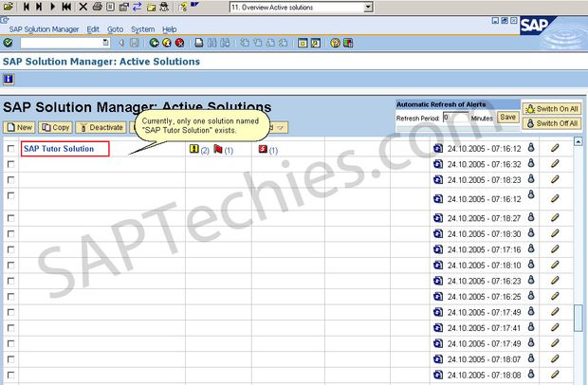Tick checkbox in row 07:18:07

click(x=10, y=359)
